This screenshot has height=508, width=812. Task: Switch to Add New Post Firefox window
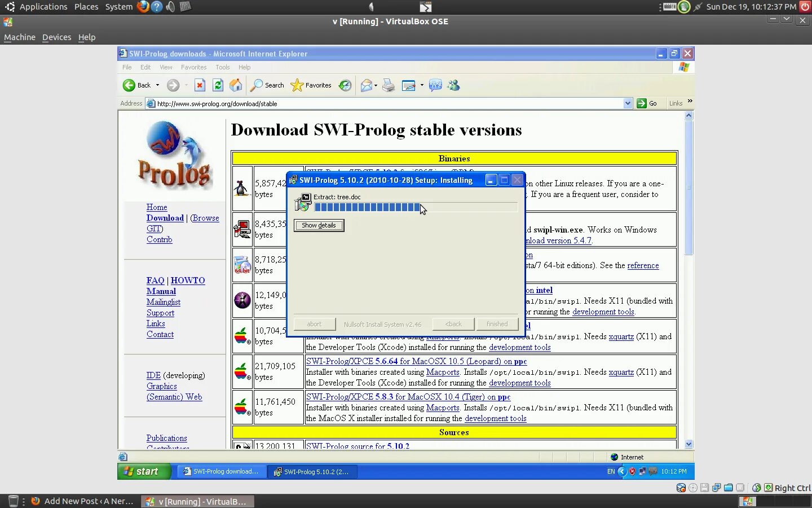83,501
